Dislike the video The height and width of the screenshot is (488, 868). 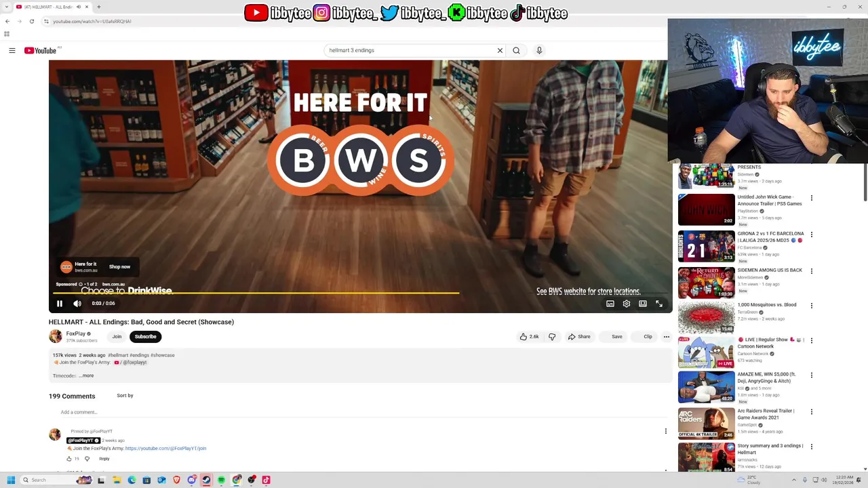coord(552,337)
